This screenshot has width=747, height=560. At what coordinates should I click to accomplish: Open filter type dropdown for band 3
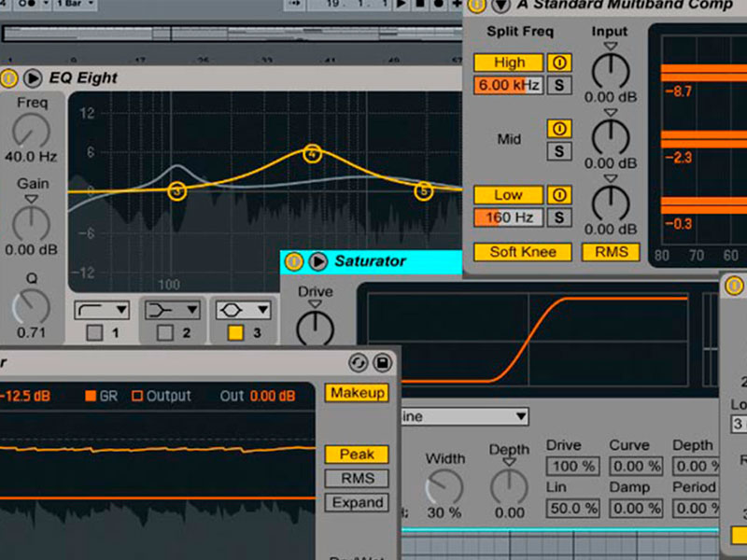click(244, 309)
